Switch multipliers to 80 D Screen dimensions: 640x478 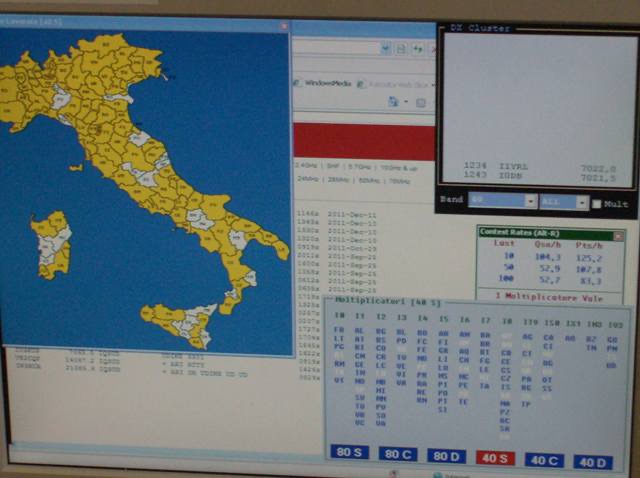[446, 456]
